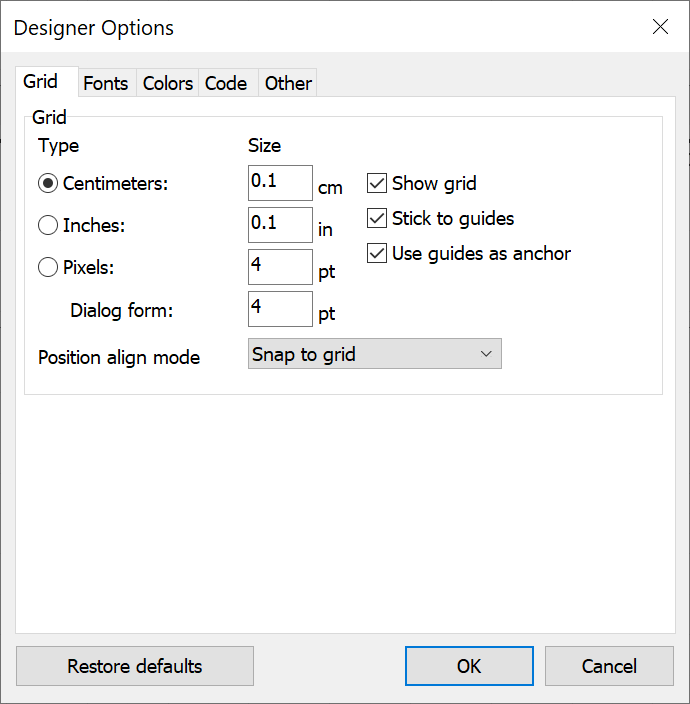Confirm settings with the OK button
The image size is (690, 704).
[469, 666]
